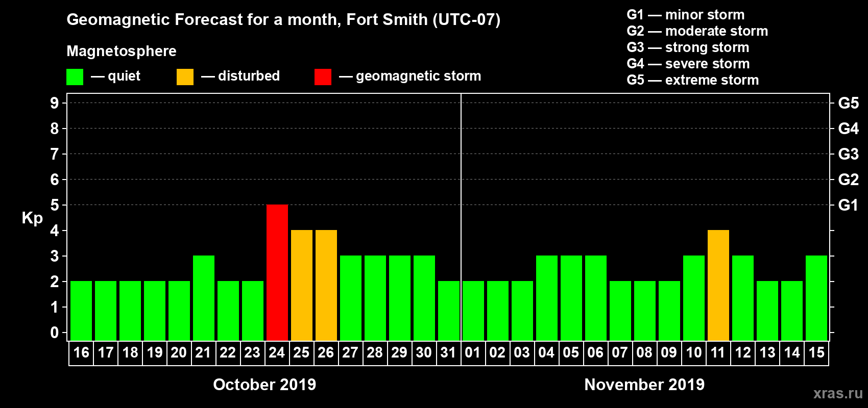Image resolution: width=868 pixels, height=408 pixels.
Task: Click the disturbed legend text
Action: [x=249, y=76]
